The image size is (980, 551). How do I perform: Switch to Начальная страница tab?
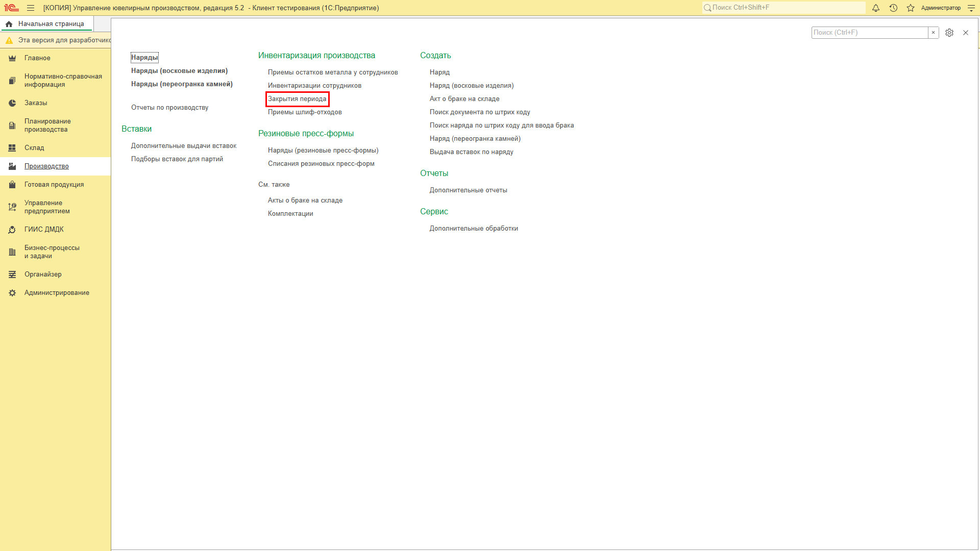tap(46, 24)
